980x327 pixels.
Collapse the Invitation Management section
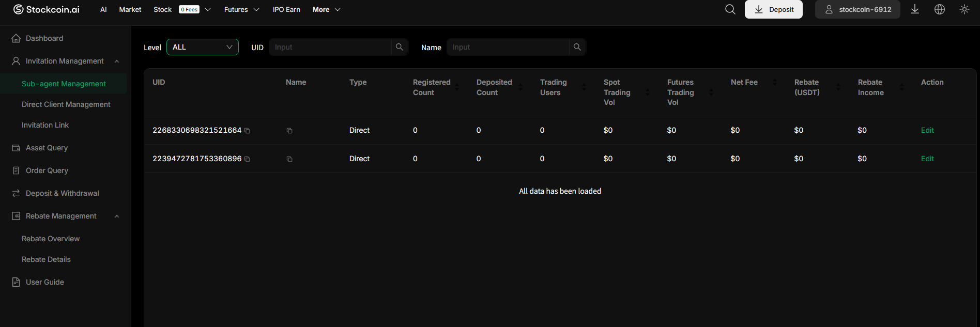click(x=65, y=61)
